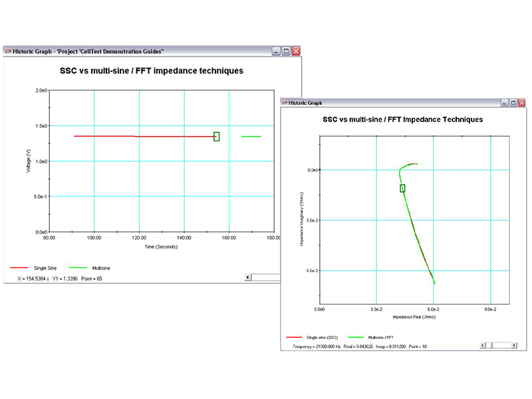Click the green cursor box on voltage trace
The width and height of the screenshot is (532, 399).
216,136
